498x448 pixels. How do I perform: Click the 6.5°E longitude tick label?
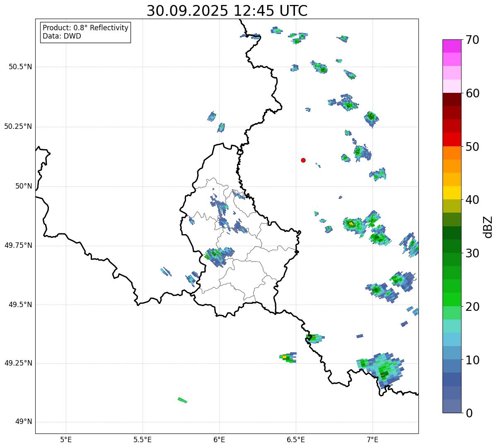tap(296, 439)
